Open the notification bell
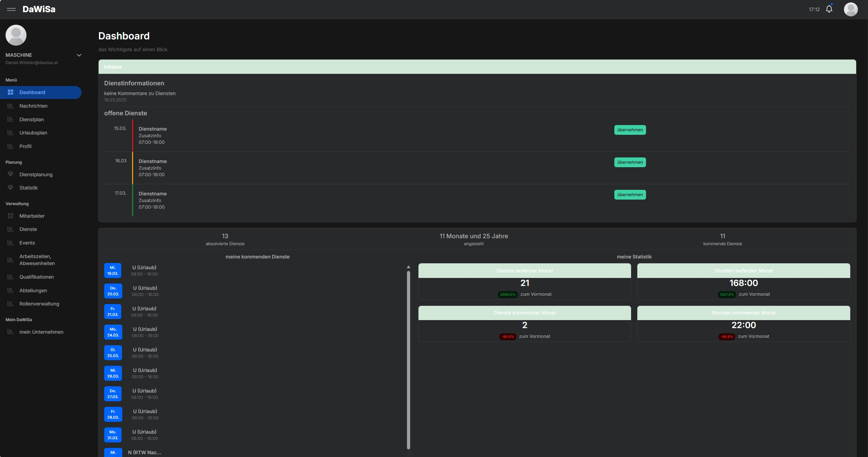Viewport: 868px width, 457px height. [x=829, y=9]
